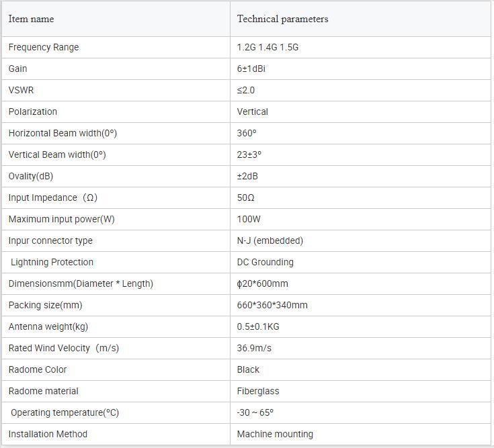
Task: Select the input impedance value '50Ω'
Action: [x=245, y=197]
